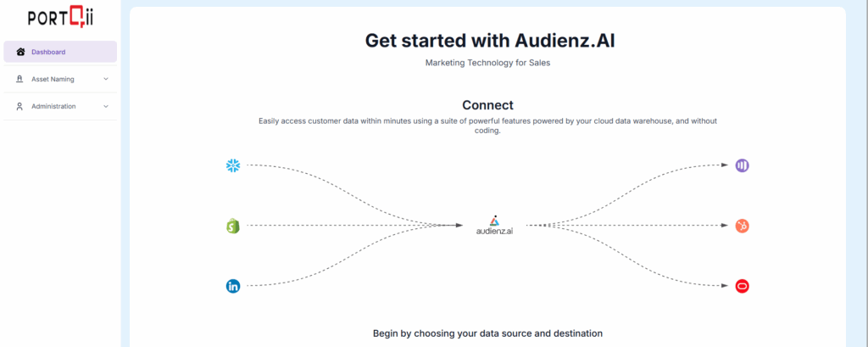
Task: Click the Dashboard home icon
Action: (21, 52)
